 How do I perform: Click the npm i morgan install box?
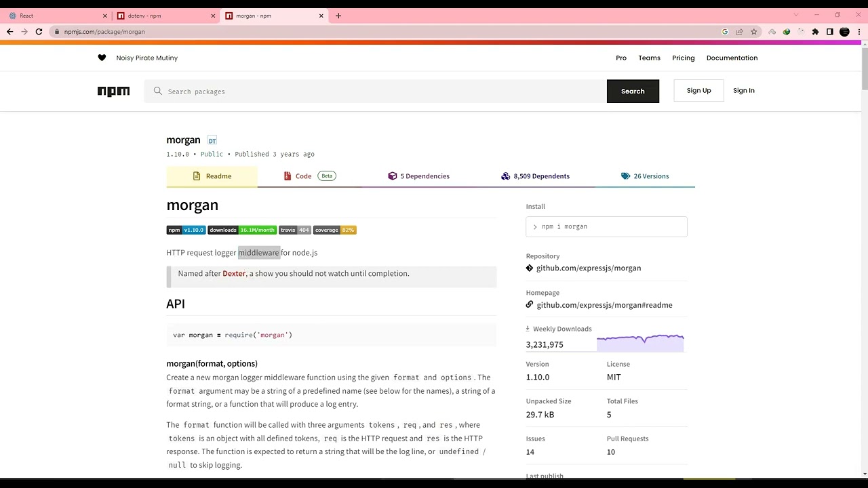pyautogui.click(x=606, y=227)
